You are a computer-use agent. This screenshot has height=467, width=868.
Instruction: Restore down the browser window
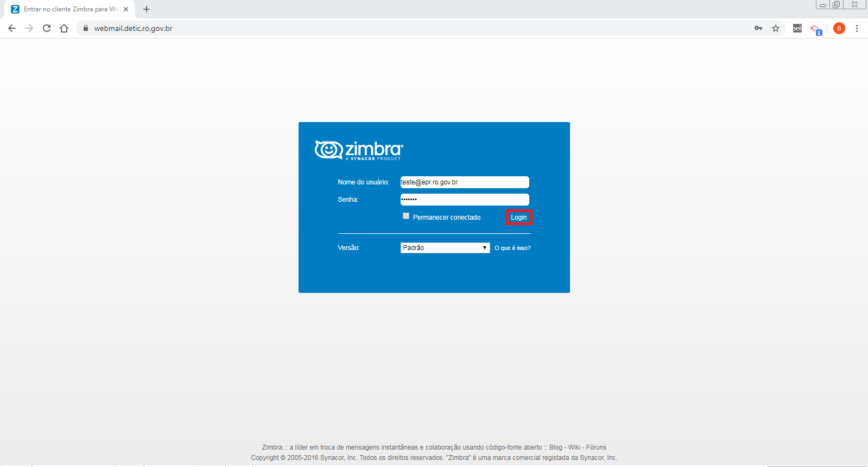pyautogui.click(x=837, y=4)
